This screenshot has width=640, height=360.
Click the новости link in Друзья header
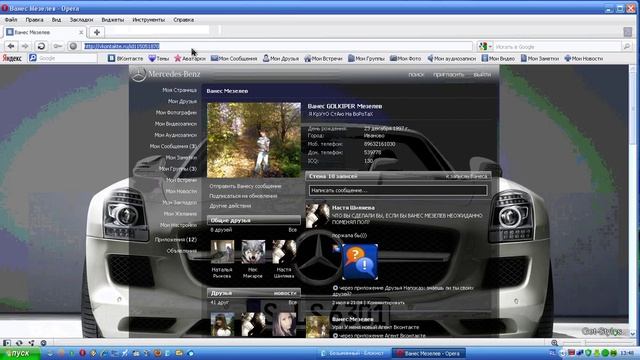coord(285,293)
